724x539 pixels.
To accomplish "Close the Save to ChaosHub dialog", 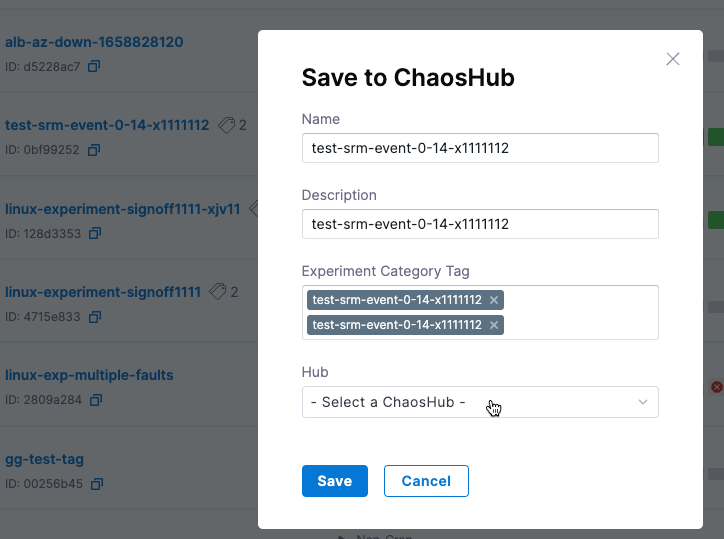I will tap(673, 59).
